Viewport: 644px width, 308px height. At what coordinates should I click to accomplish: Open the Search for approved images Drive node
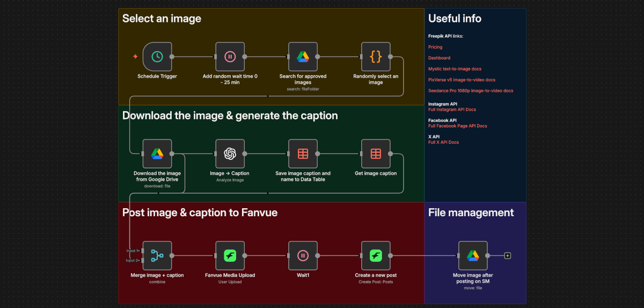pyautogui.click(x=303, y=56)
